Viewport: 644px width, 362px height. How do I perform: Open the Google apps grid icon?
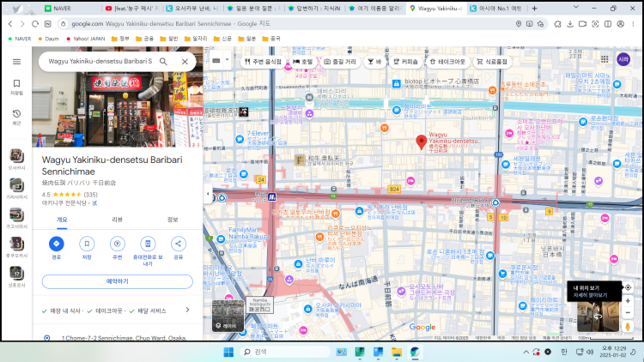(x=605, y=59)
